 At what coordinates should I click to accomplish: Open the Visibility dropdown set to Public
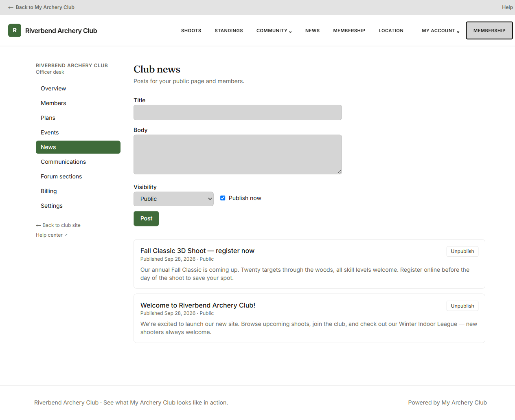(x=173, y=199)
